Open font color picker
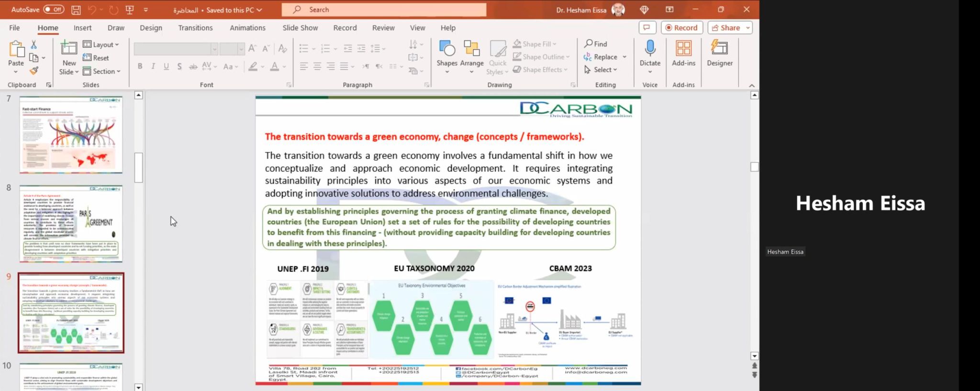Viewport: 980px width, 391px height. (x=275, y=67)
